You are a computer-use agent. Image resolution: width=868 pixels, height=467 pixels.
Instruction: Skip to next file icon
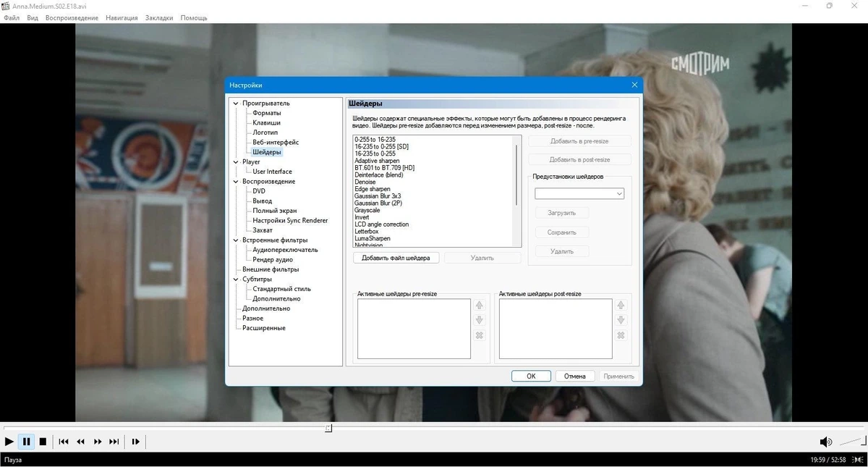point(114,442)
